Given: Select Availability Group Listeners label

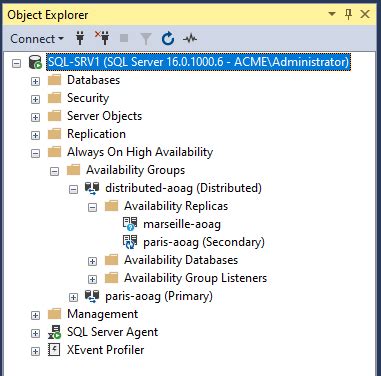Looking at the screenshot, I should pos(195,278).
